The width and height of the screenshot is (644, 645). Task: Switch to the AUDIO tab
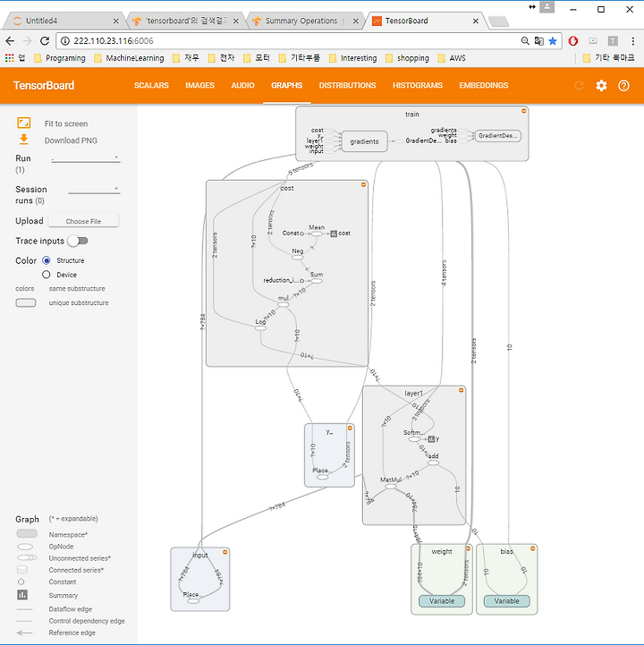pos(242,85)
